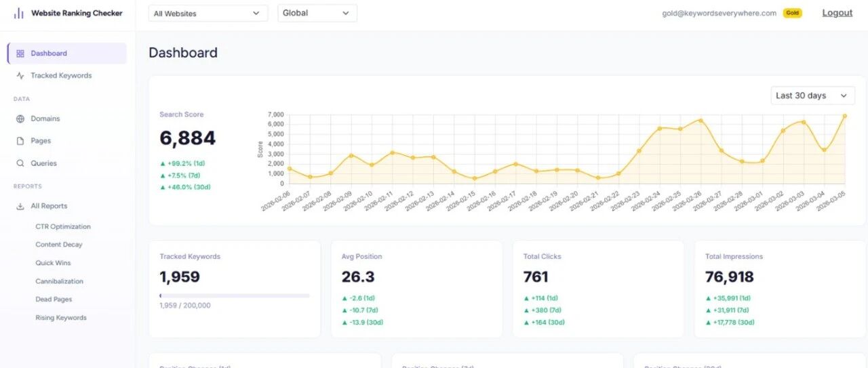The height and width of the screenshot is (368, 868).
Task: Click the Domains globe icon
Action: 20,119
